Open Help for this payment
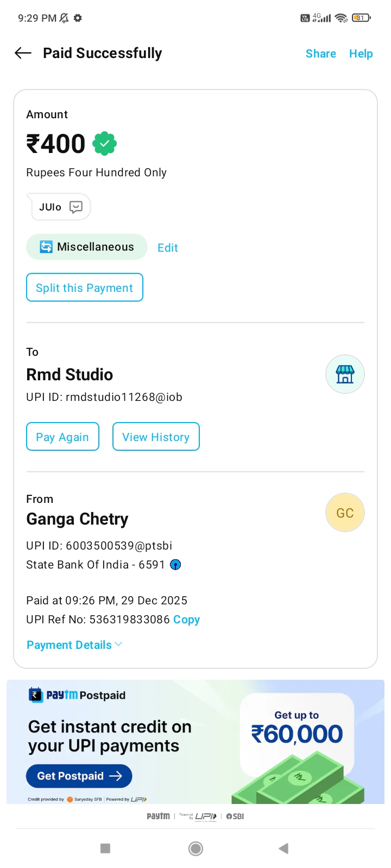 361,54
